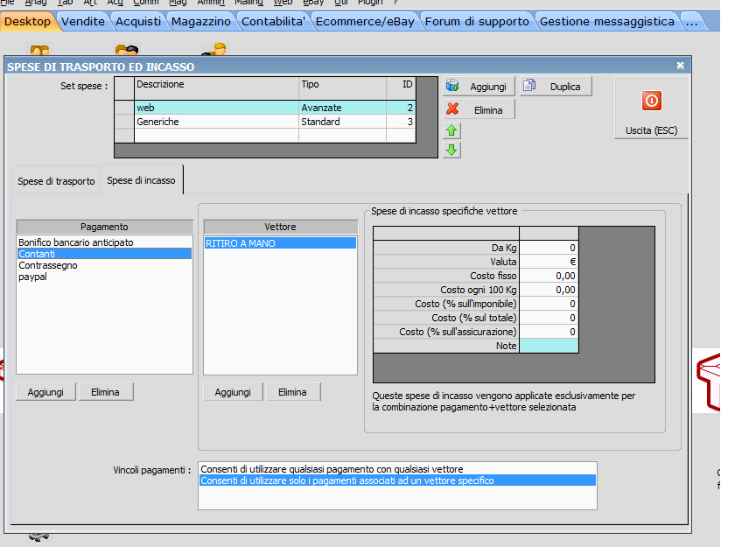Select 'RITIRO A MANO' in Vettore list
This screenshot has height=547, width=756.
[x=280, y=243]
